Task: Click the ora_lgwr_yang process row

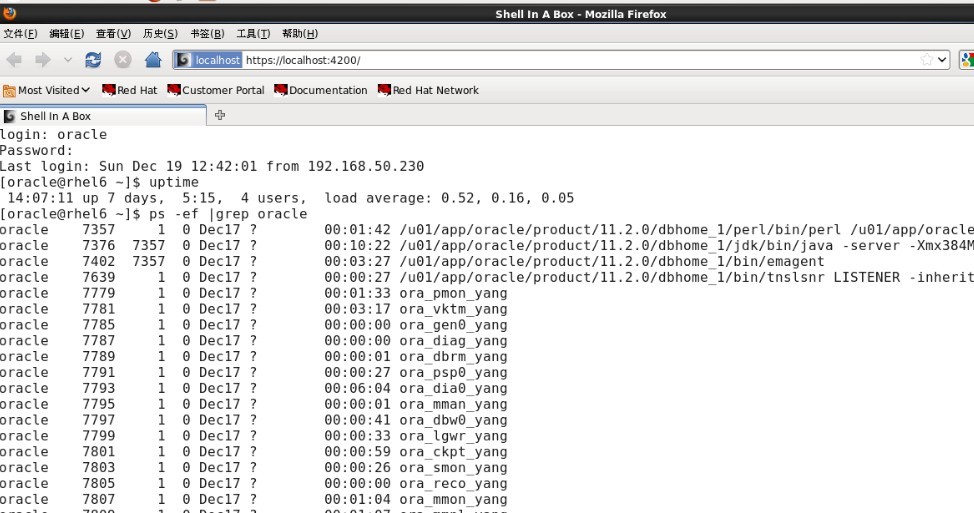Action: tap(253, 436)
